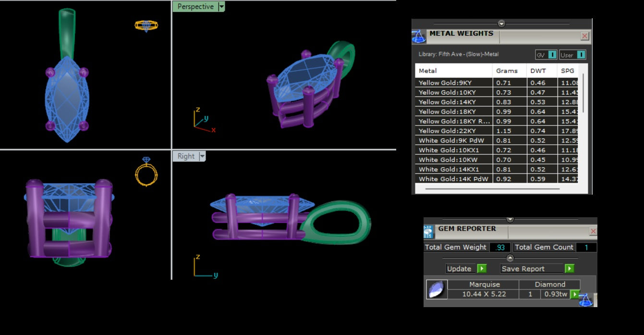
Task: Click the blue scale icon in Gem Reporter corner
Action: click(x=585, y=300)
